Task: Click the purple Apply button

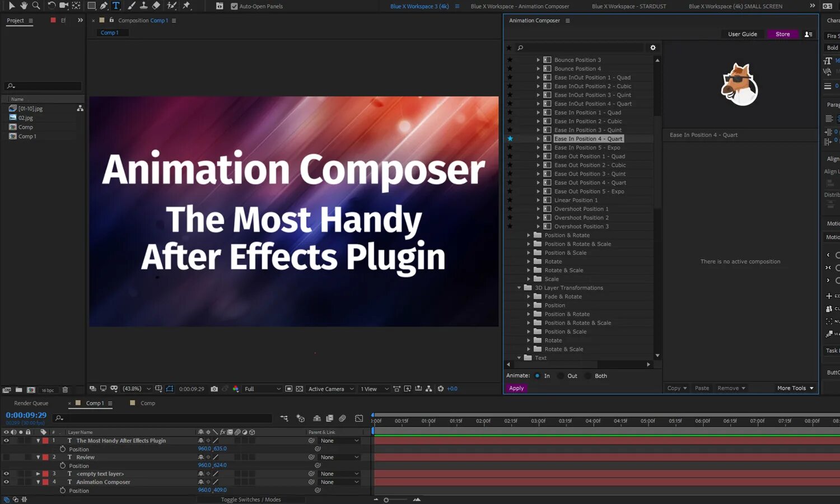Action: click(516, 388)
